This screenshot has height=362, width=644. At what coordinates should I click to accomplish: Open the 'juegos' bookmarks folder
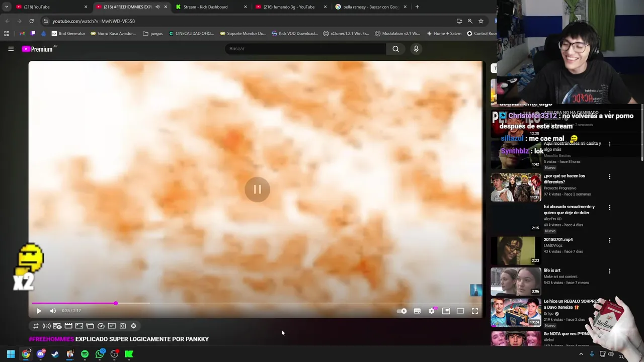pyautogui.click(x=153, y=34)
